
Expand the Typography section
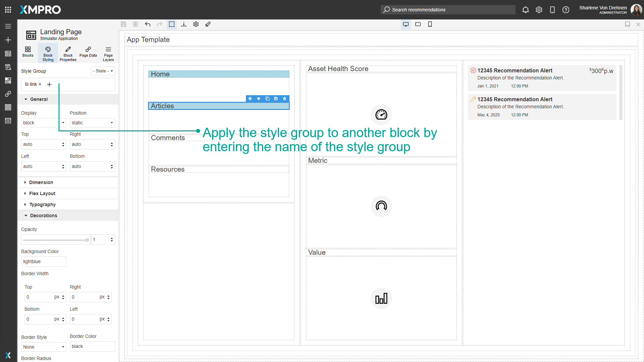click(42, 204)
